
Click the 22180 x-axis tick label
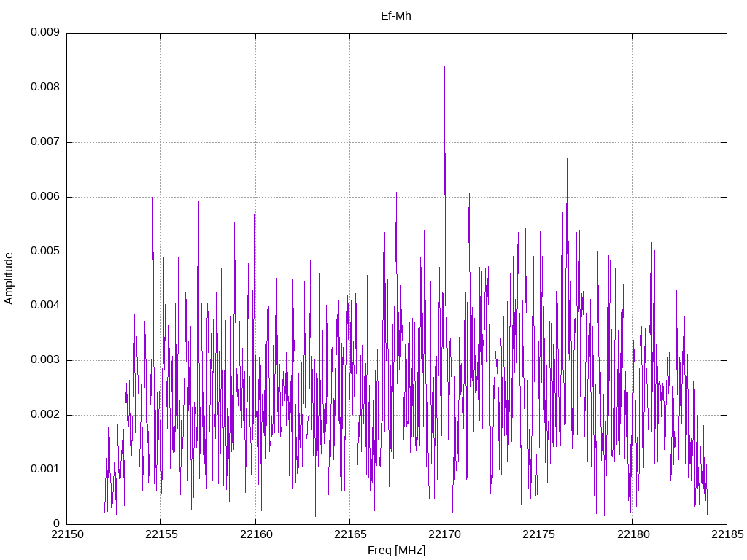tap(632, 534)
